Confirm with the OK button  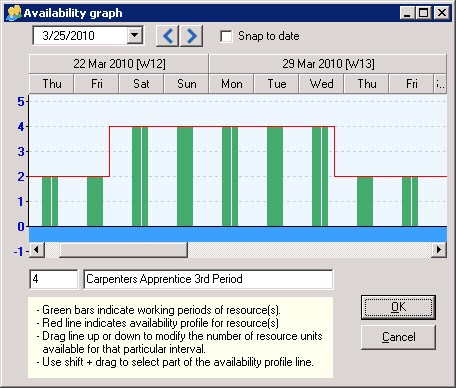click(x=398, y=307)
